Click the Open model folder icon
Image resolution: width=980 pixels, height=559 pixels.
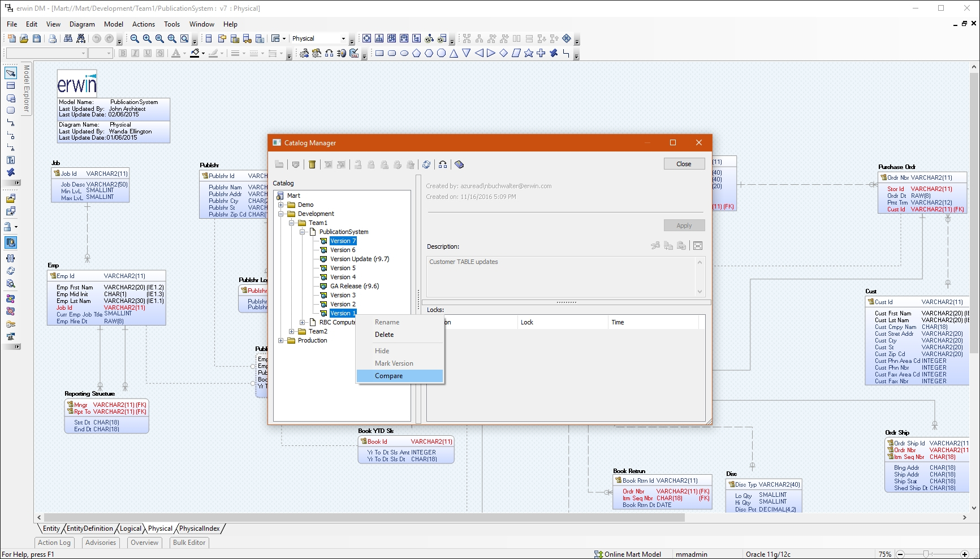click(x=24, y=38)
